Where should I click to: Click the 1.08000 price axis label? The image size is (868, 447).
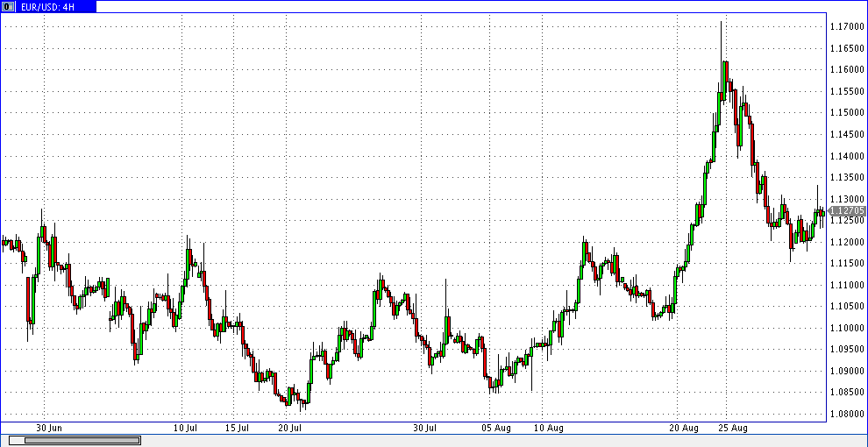tap(847, 415)
